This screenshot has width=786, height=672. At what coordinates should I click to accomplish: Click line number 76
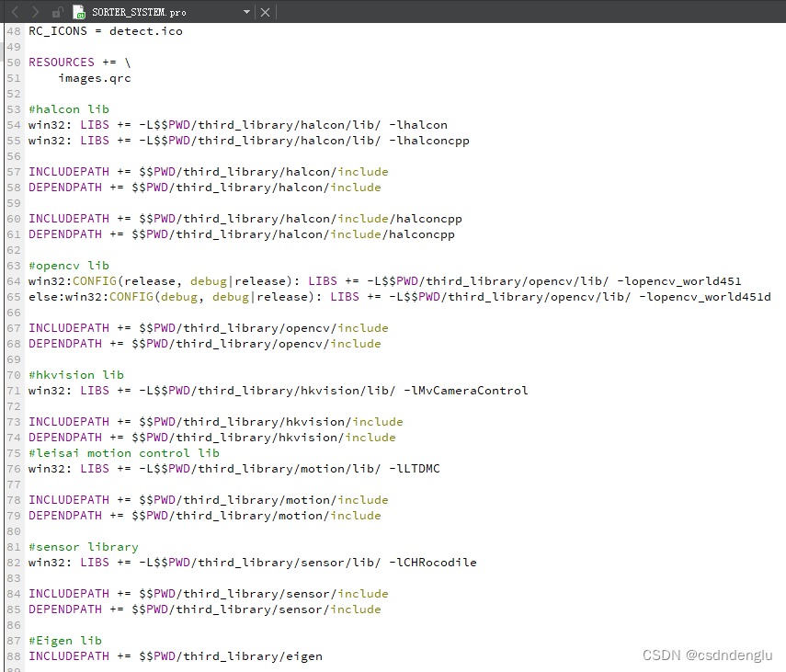coord(14,469)
